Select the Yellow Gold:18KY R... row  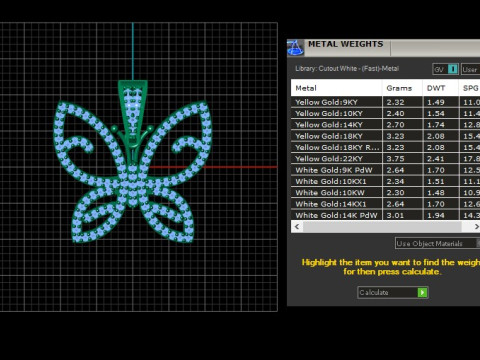385,148
